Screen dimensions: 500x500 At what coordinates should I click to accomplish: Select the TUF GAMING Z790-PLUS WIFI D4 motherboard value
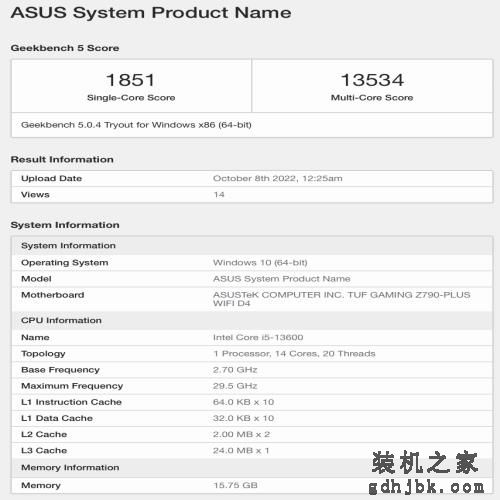[342, 299]
